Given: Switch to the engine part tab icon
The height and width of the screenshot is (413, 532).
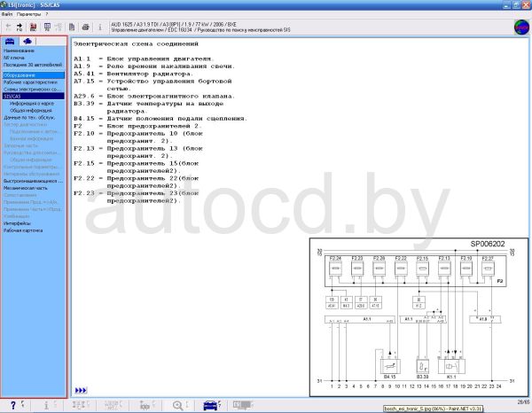Looking at the screenshot, I should (27, 42).
